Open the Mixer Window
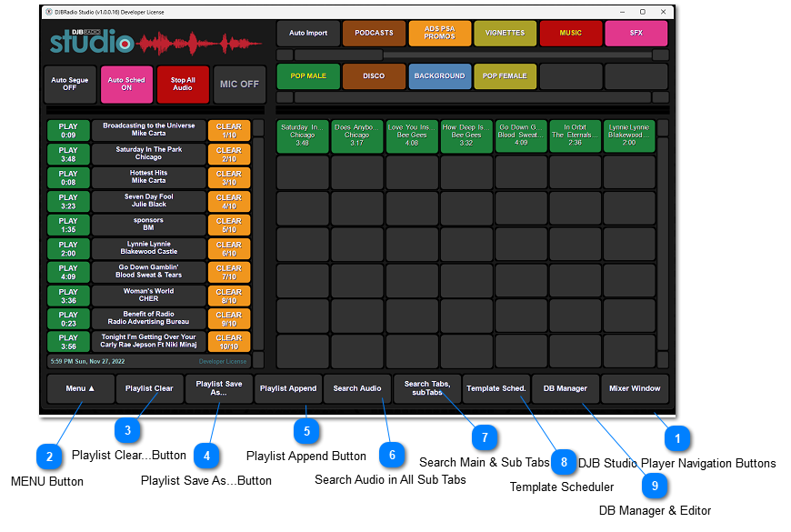The height and width of the screenshot is (532, 791). (635, 388)
